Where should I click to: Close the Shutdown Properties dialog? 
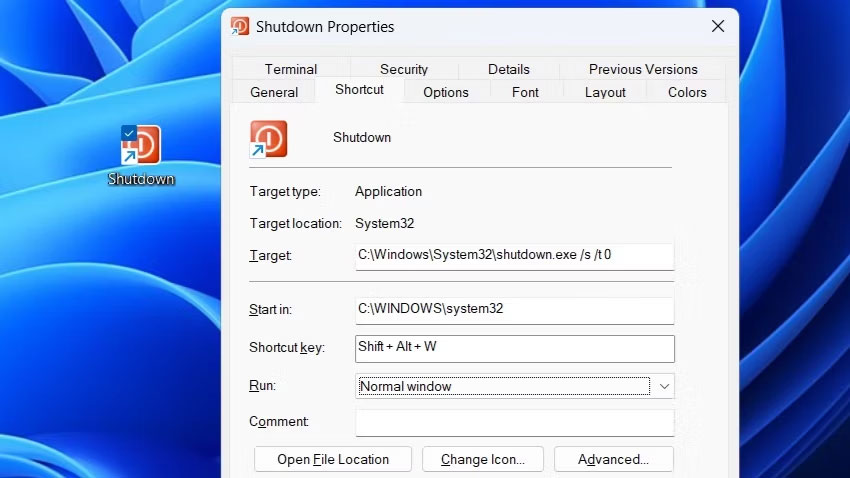tap(717, 26)
